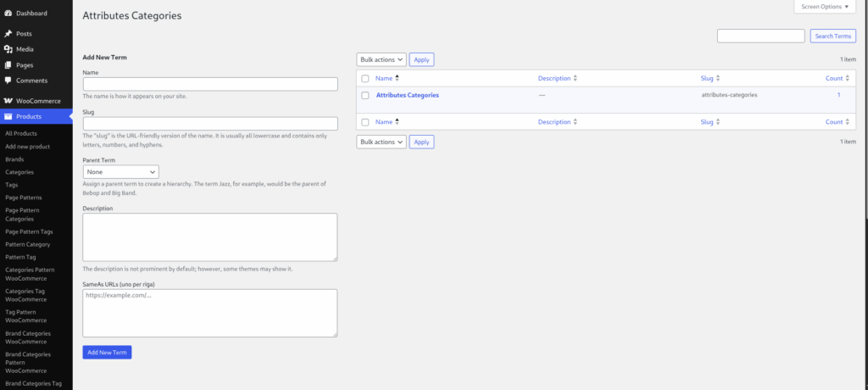Click sort arrows beside bottom Count header
The width and height of the screenshot is (868, 390).
point(848,122)
